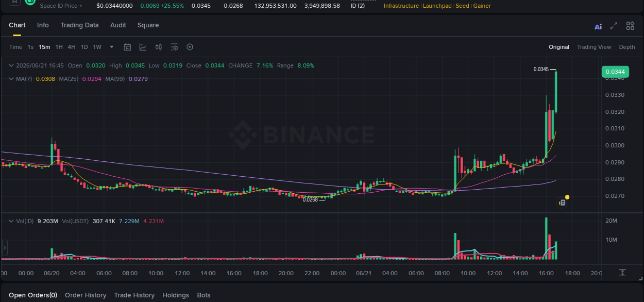
Task: Click the $0.03440000 price header
Action: click(x=114, y=6)
